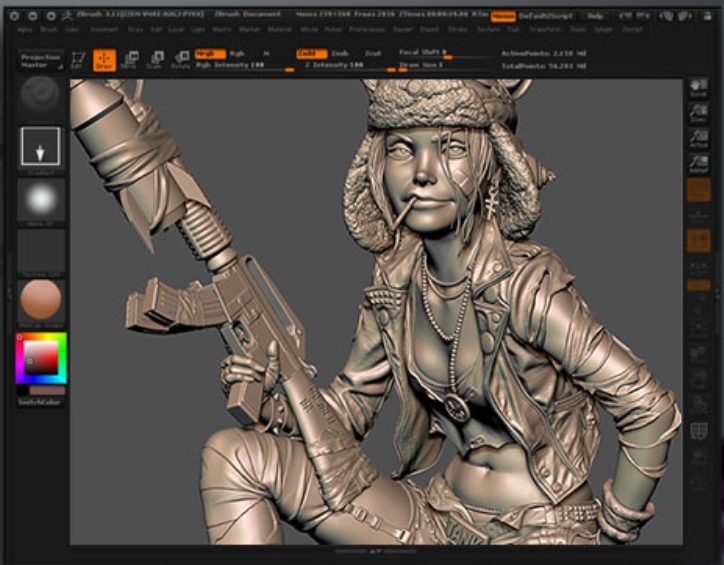Click the ActivePoints readout text

pos(543,54)
